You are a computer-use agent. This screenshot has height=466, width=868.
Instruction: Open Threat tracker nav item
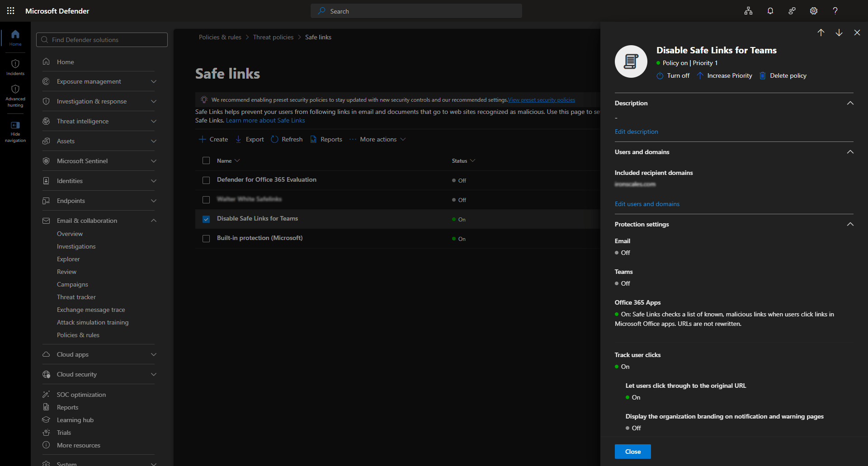click(76, 297)
